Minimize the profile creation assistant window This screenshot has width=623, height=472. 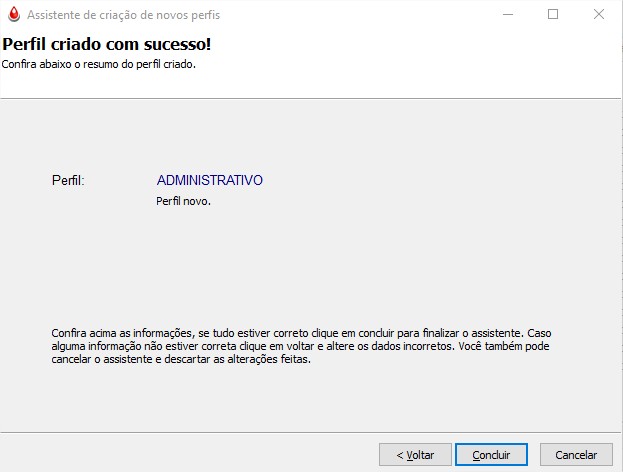pos(508,14)
